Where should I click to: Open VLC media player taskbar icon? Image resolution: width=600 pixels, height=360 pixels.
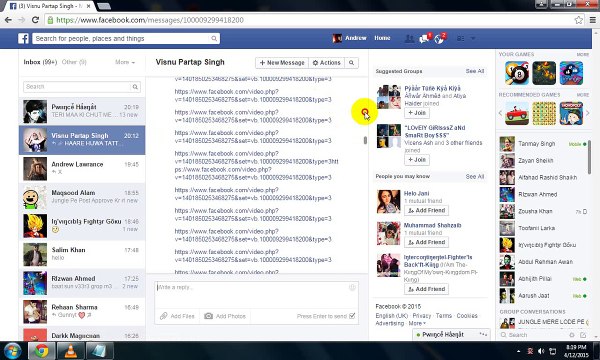[70, 351]
